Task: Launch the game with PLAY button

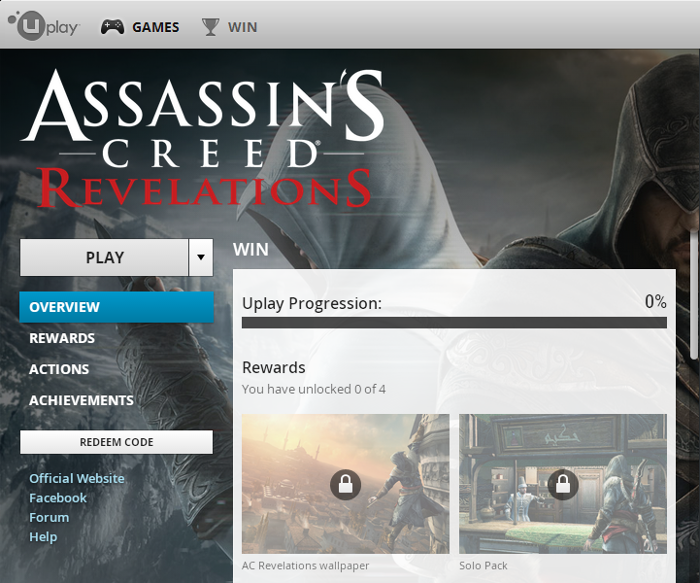Action: 104,257
